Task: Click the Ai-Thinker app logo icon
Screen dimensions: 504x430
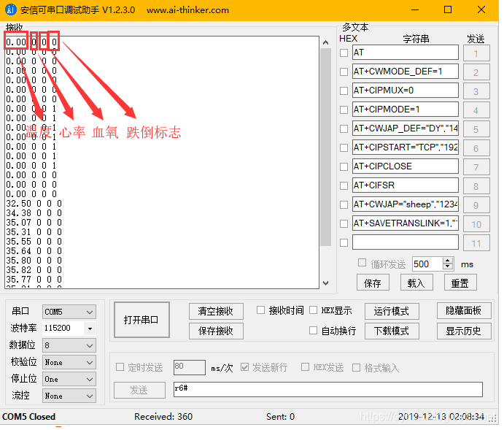Action: (x=11, y=9)
